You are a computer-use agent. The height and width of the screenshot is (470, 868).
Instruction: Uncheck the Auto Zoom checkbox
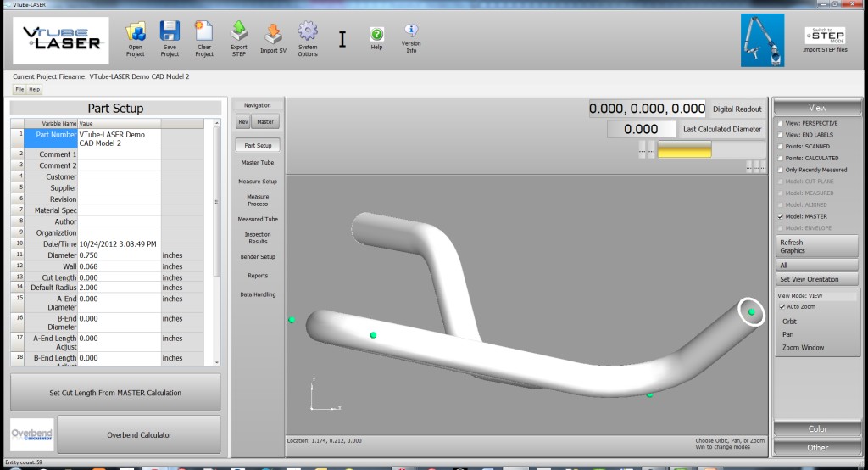(782, 306)
